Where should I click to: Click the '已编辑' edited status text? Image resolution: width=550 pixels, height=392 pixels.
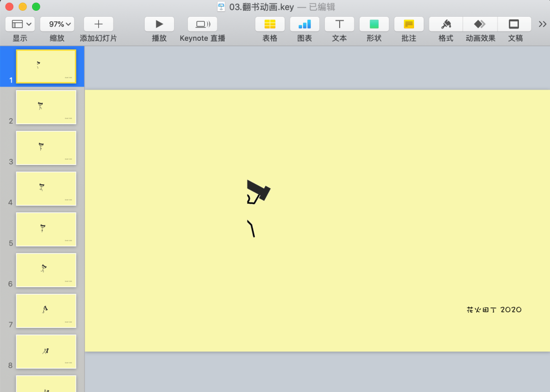322,7
